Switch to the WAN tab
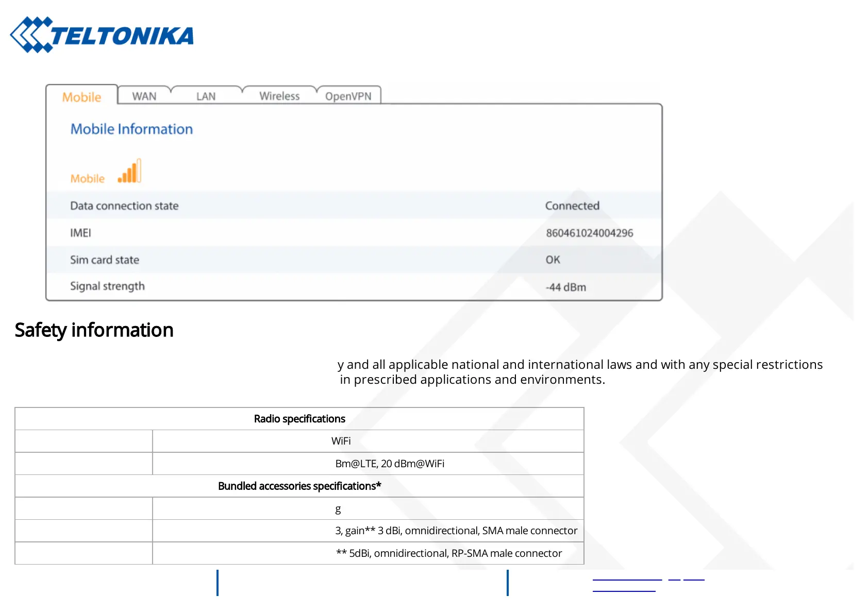Image resolution: width=868 pixels, height=613 pixels. click(x=144, y=96)
